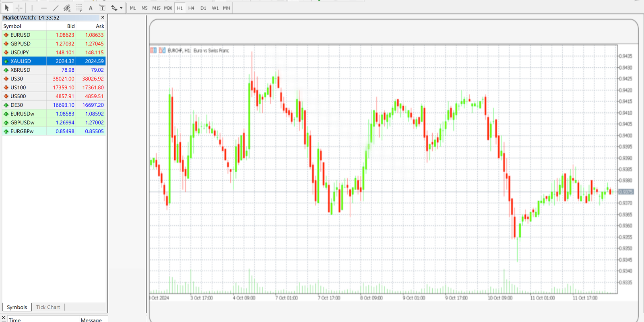Switch chart to M1 timeframe
Viewport: 644px width, 322px height.
pyautogui.click(x=133, y=8)
